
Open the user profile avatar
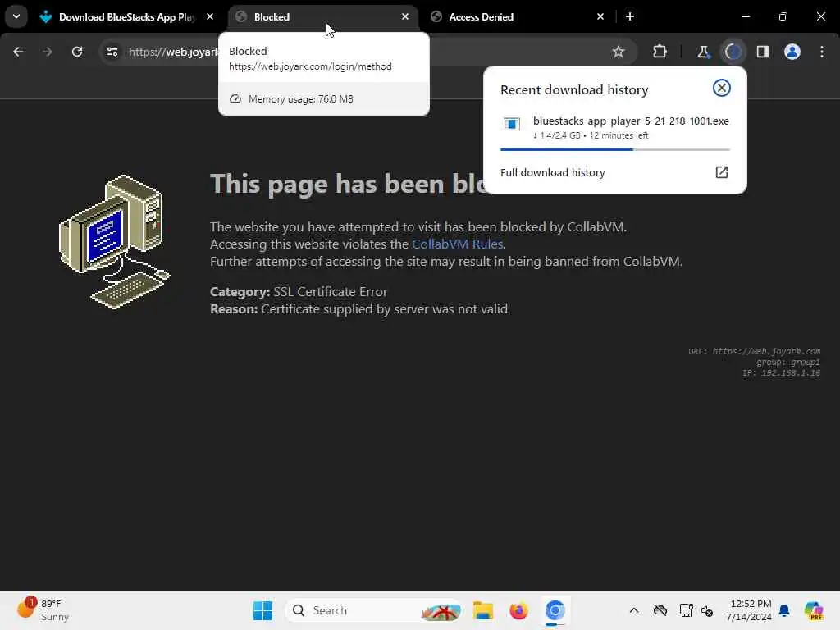coord(792,52)
